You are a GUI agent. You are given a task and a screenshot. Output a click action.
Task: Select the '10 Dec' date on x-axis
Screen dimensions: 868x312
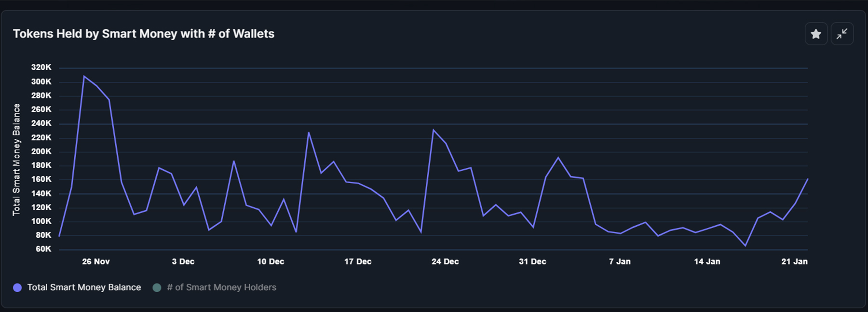click(271, 261)
